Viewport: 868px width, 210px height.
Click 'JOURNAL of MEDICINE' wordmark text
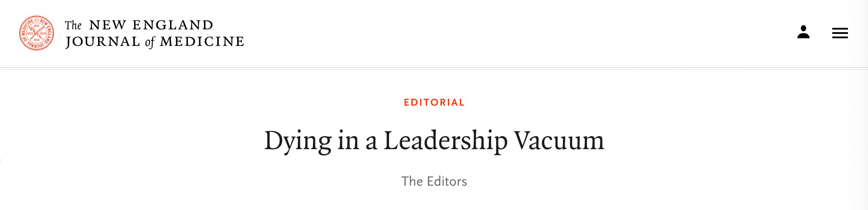[x=154, y=42]
